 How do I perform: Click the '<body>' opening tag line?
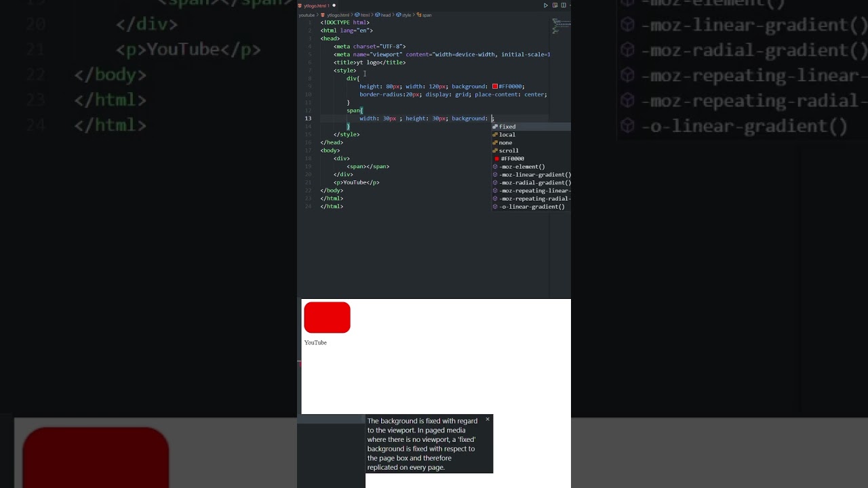click(330, 150)
